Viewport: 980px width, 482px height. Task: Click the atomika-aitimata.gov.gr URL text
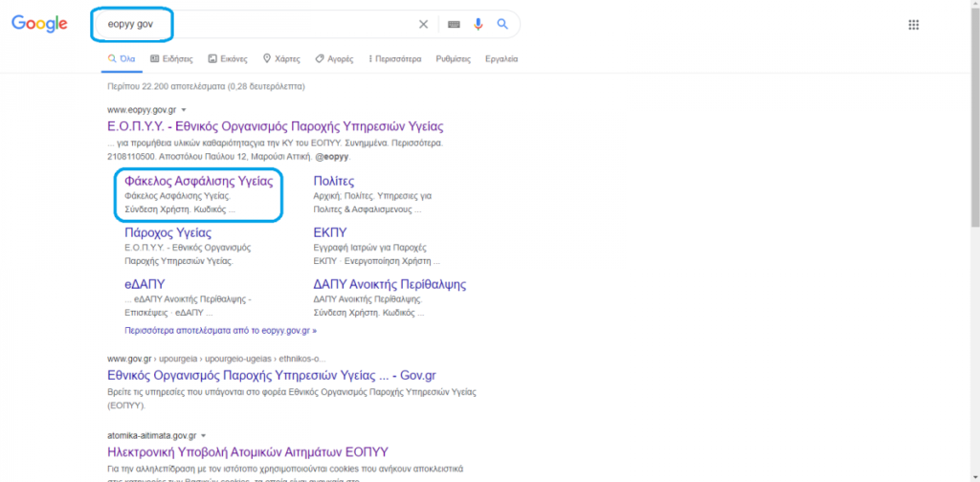(x=152, y=435)
